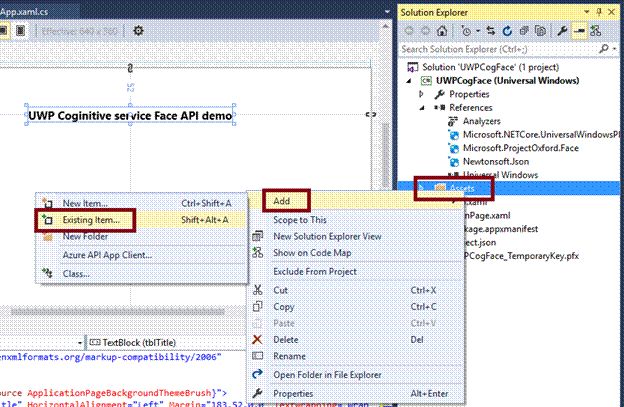This screenshot has width=624, height=407.
Task: Choose Delete from context menu
Action: pyautogui.click(x=286, y=340)
